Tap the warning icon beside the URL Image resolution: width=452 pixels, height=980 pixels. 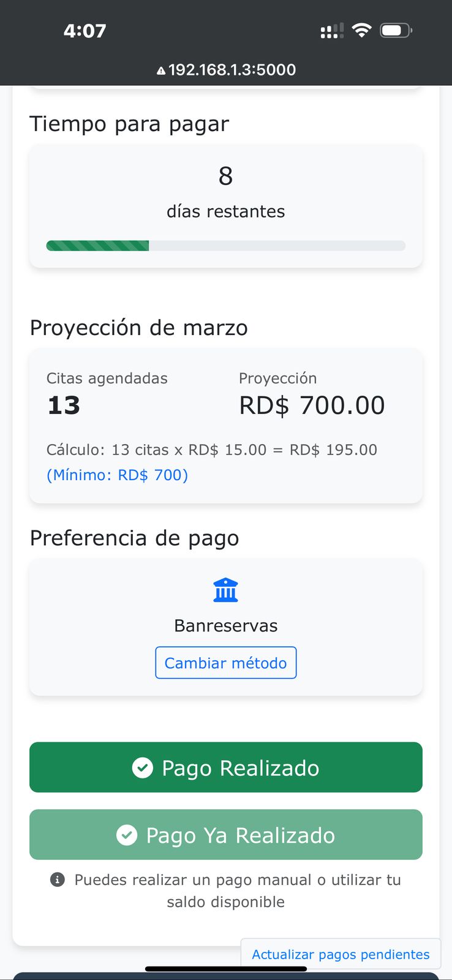point(161,71)
